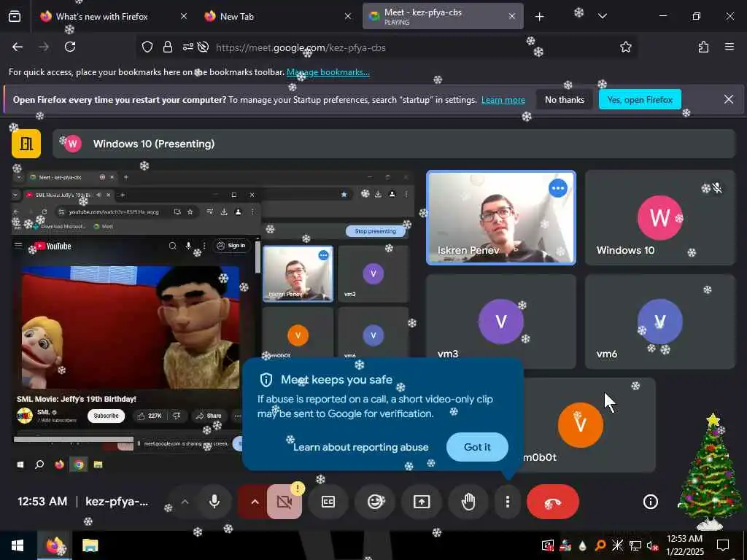The image size is (747, 560).
Task: Select the vm3 participant tile
Action: tap(501, 322)
